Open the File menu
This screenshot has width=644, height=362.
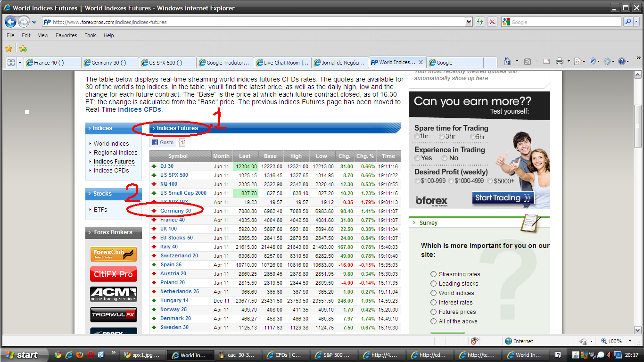[x=10, y=35]
